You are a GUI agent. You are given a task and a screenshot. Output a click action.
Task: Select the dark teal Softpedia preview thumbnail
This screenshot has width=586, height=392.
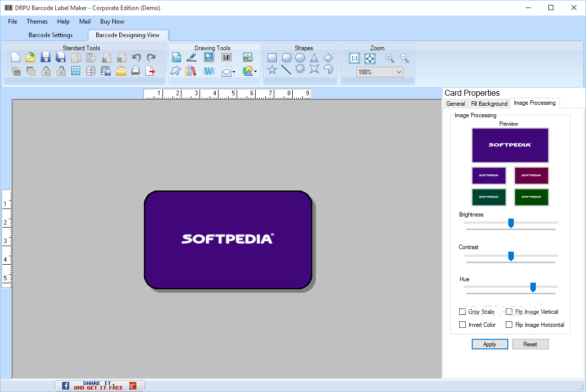point(488,197)
